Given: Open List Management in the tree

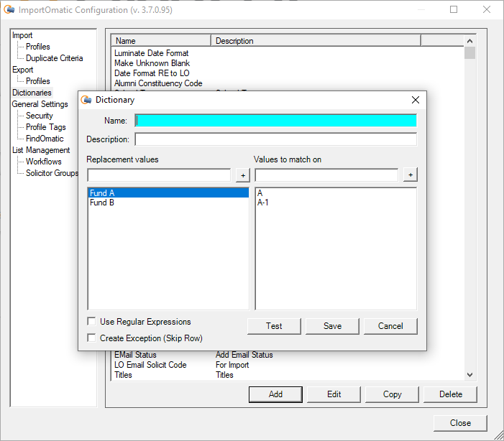Looking at the screenshot, I should 41,150.
